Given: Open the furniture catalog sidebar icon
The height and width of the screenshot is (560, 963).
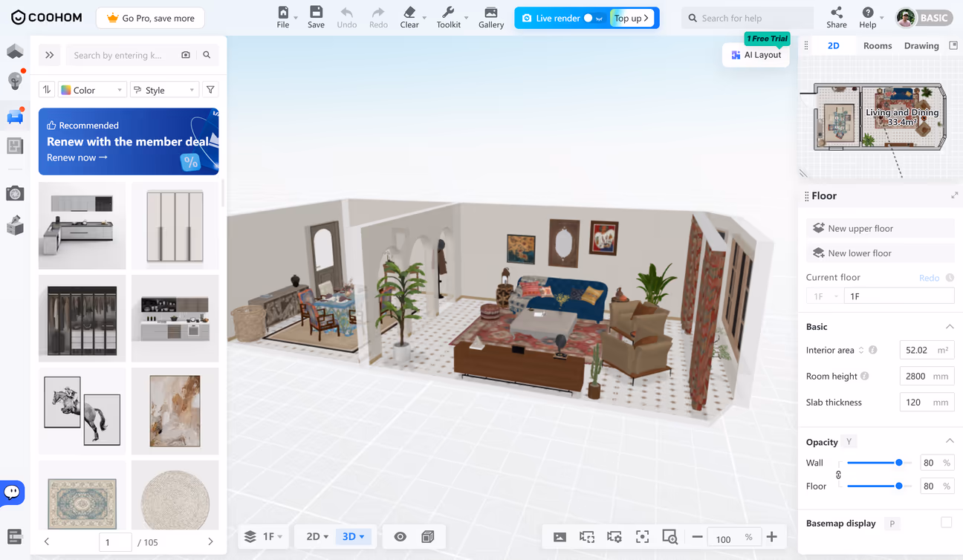Looking at the screenshot, I should pyautogui.click(x=15, y=116).
